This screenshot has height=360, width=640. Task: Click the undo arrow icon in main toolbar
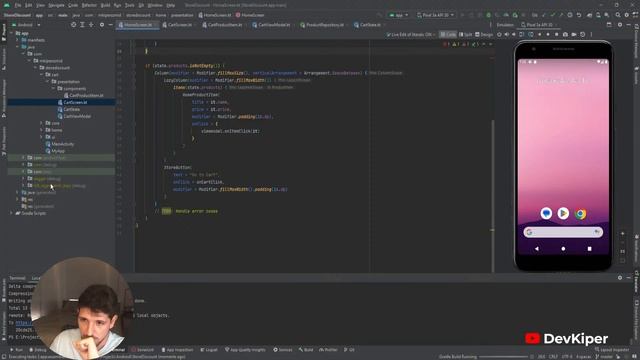point(579,15)
